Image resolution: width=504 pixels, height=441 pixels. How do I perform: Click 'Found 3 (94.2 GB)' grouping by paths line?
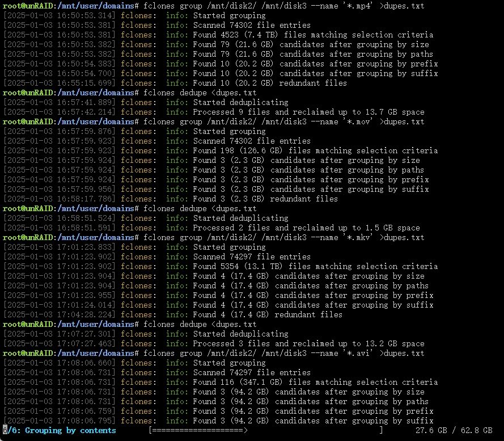point(216,402)
